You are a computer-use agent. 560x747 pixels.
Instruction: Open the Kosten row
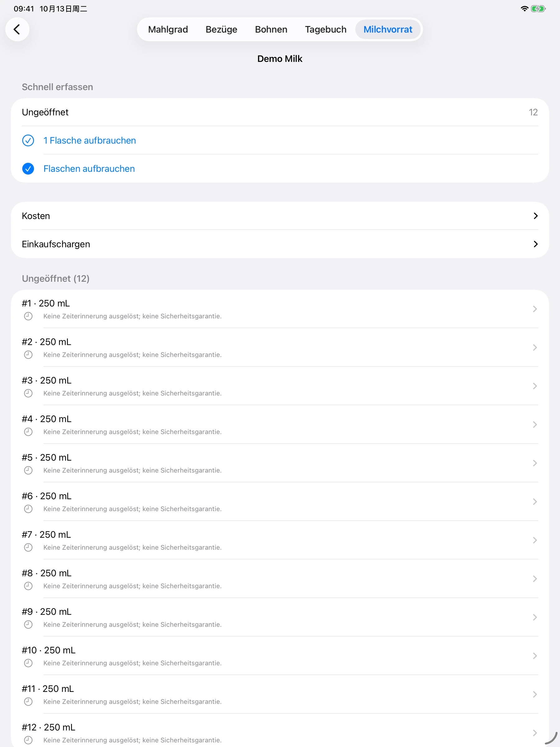point(280,216)
